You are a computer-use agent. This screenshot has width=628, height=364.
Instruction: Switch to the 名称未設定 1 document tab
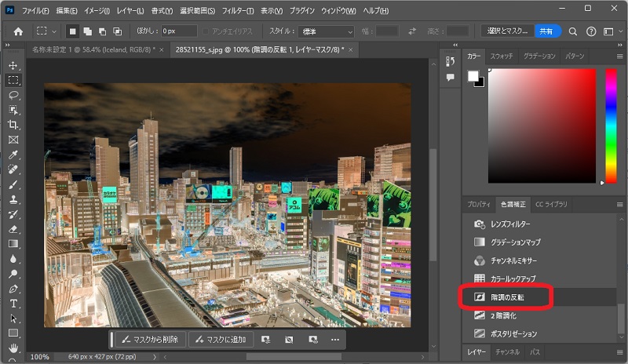[93, 49]
